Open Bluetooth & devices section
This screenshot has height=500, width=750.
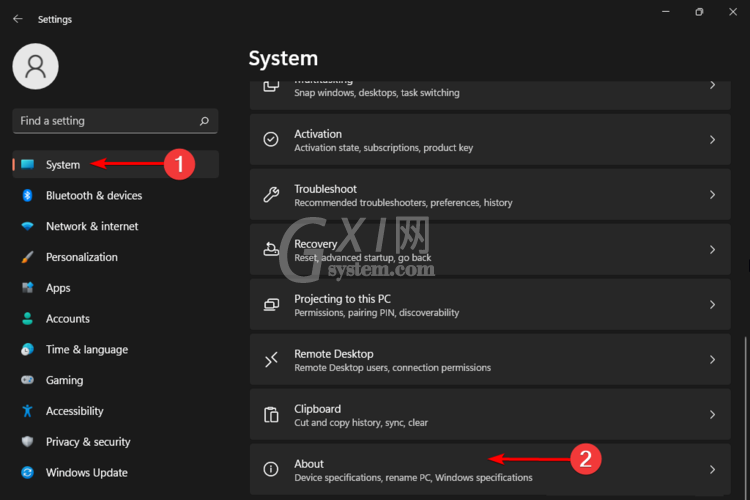click(115, 195)
